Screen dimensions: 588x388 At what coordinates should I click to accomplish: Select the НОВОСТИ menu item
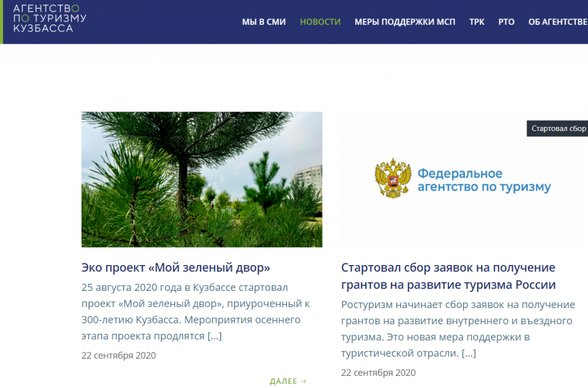[320, 22]
